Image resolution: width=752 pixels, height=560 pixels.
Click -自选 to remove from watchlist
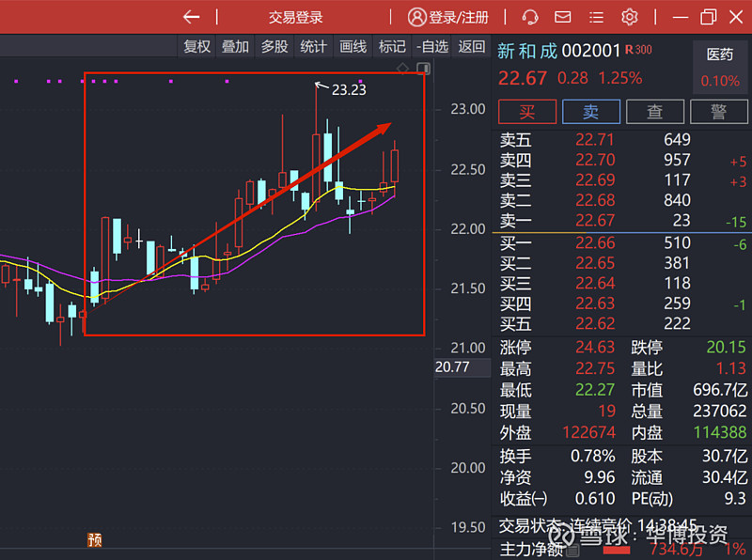[x=432, y=46]
